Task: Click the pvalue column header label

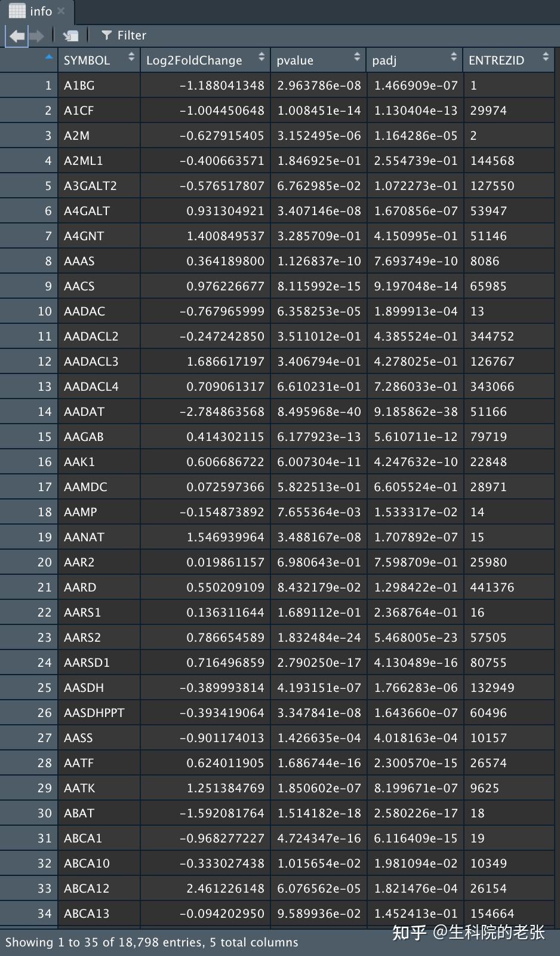Action: click(295, 60)
